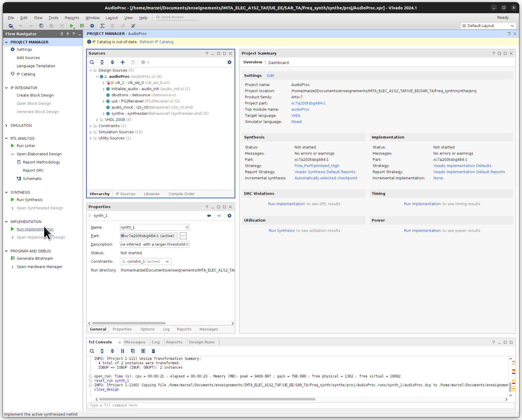522x420 pixels.
Task: Click project part xc7a200tsbg484-1 link
Action: tap(308, 103)
